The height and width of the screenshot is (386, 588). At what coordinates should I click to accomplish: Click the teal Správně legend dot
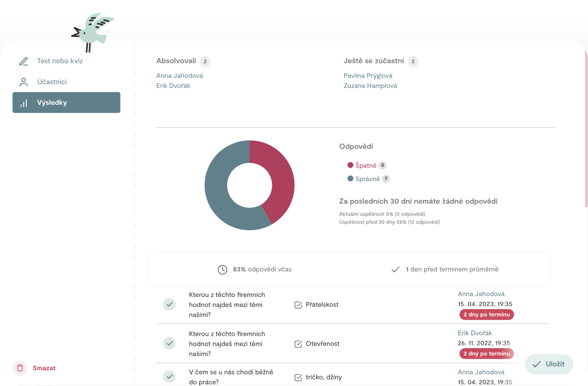350,179
